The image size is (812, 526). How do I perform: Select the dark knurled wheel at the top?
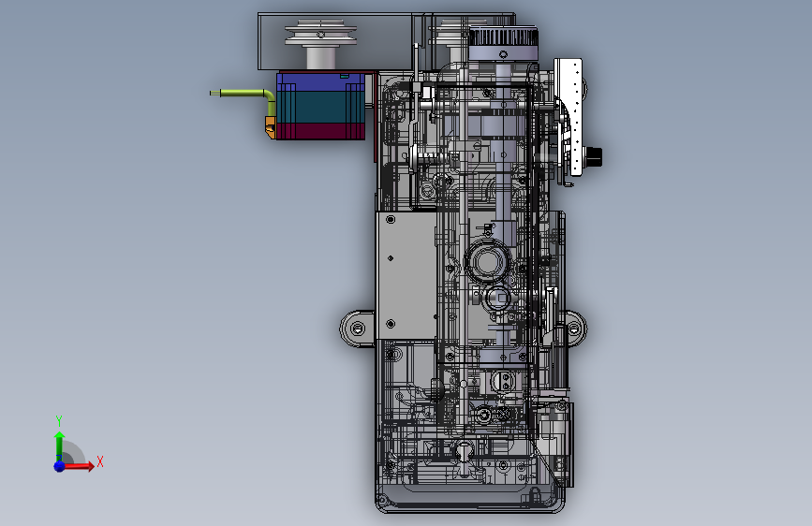pos(503,43)
